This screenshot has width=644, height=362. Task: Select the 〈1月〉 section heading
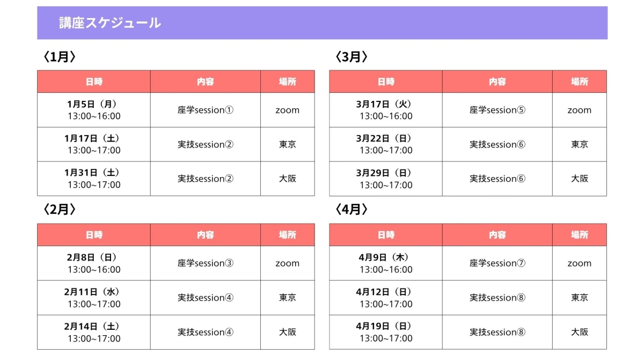point(60,57)
